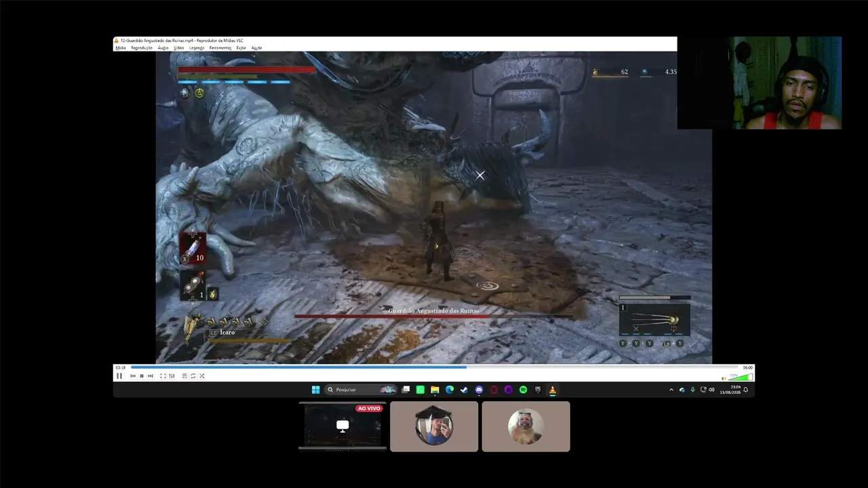Image resolution: width=868 pixels, height=488 pixels.
Task: Click the total duration 06:00 label
Action: click(747, 367)
